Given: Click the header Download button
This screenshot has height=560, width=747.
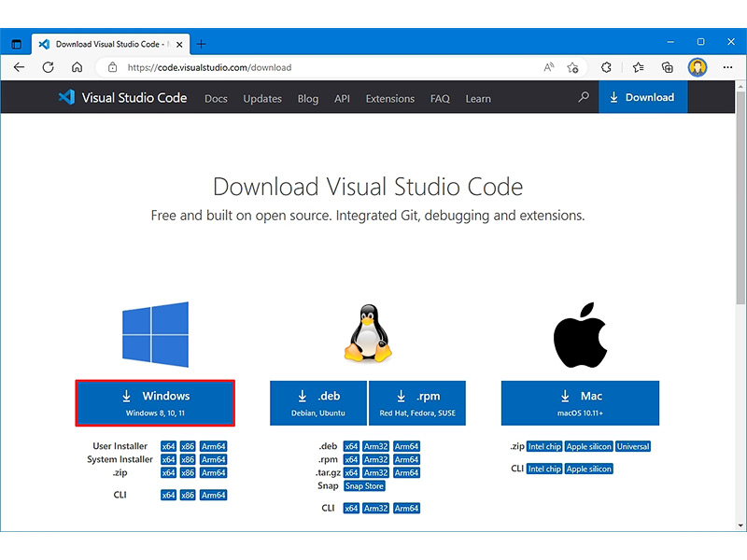Looking at the screenshot, I should 642,97.
